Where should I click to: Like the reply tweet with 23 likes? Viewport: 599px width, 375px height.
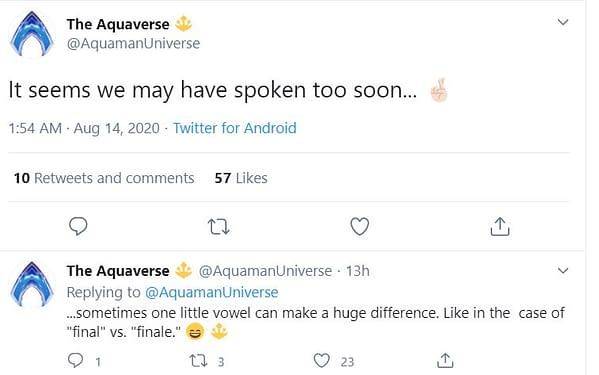[322, 360]
